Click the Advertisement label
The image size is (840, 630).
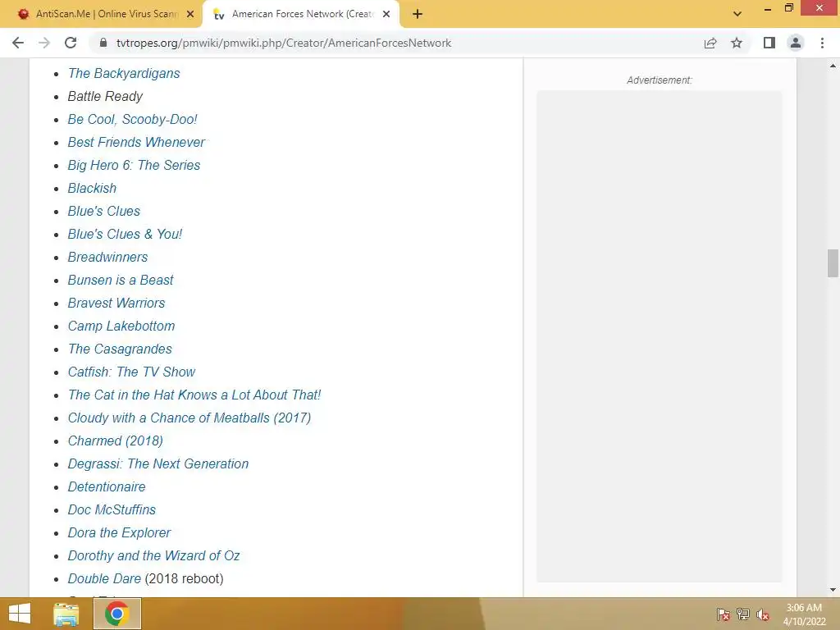click(659, 80)
